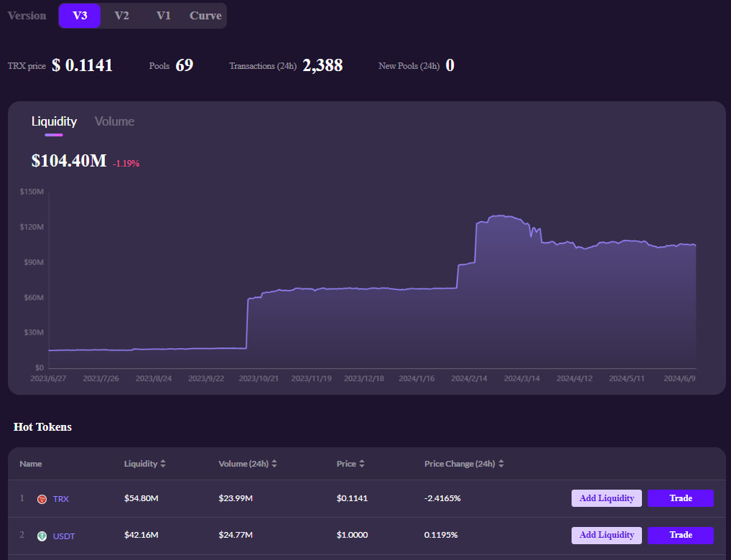Switch to the Volume chart tab
Screen dimensions: 731x560
[x=114, y=121]
